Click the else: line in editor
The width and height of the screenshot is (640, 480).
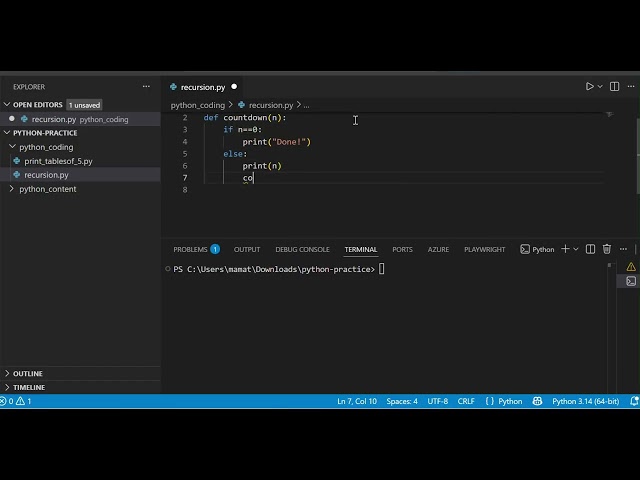click(235, 154)
